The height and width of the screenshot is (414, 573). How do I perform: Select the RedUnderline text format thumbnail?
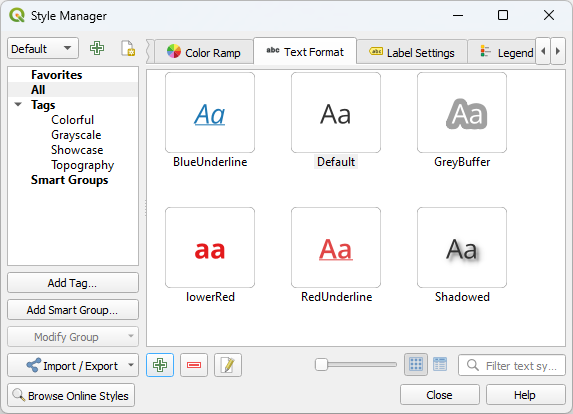point(336,248)
